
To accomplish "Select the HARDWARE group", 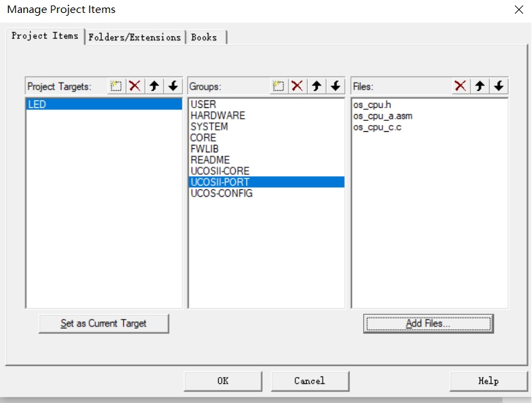I will [266, 115].
